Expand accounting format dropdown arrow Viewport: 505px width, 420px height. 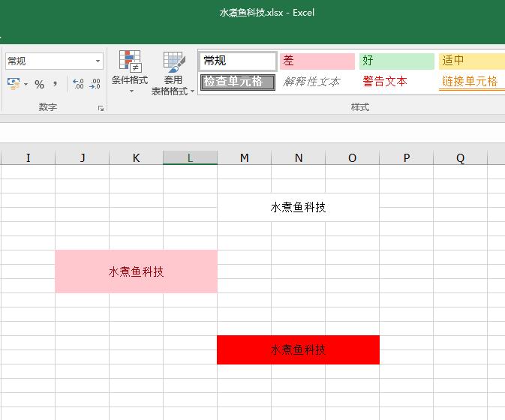[x=26, y=84]
